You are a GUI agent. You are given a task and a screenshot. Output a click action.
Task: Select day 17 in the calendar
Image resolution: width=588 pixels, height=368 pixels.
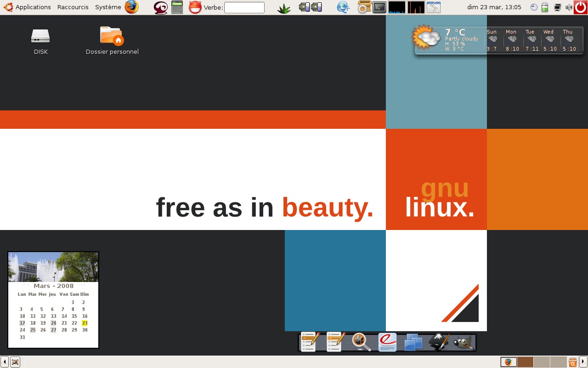22,323
